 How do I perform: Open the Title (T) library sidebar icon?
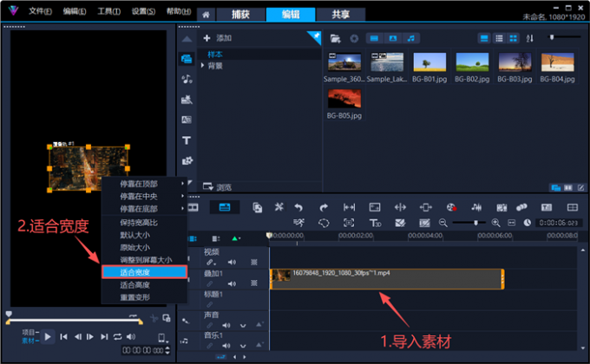(x=187, y=140)
